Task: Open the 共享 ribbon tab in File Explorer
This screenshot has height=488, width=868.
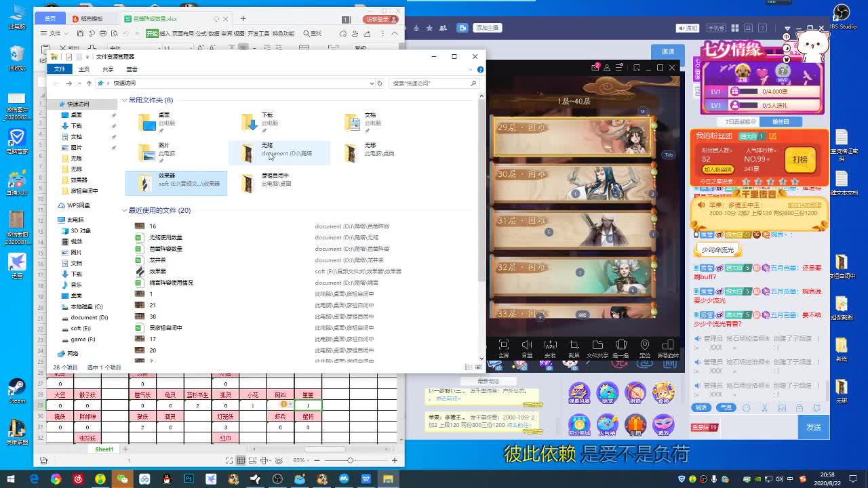Action: [108, 69]
